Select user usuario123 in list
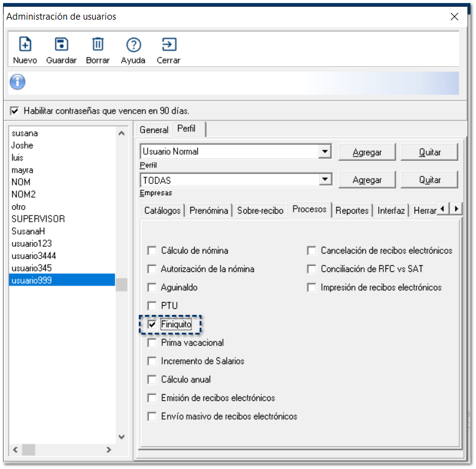The height and width of the screenshot is (469, 476). coord(62,244)
